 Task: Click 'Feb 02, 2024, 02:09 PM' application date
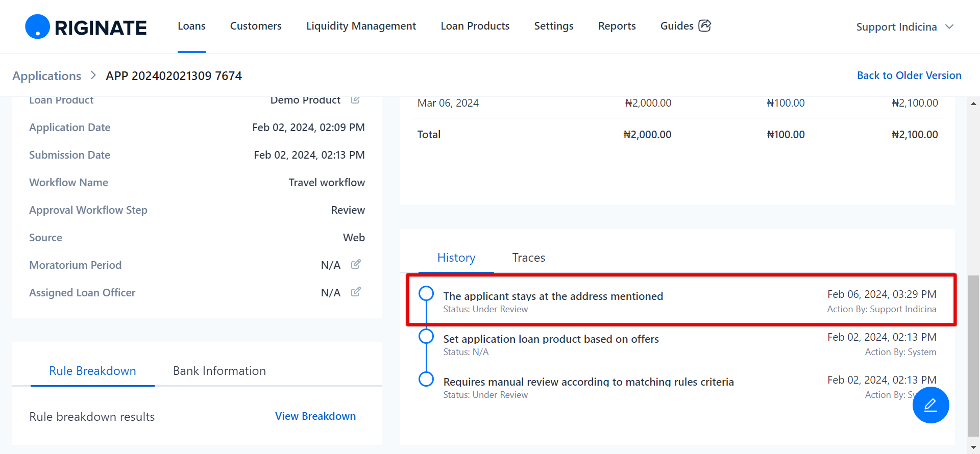pyautogui.click(x=308, y=128)
